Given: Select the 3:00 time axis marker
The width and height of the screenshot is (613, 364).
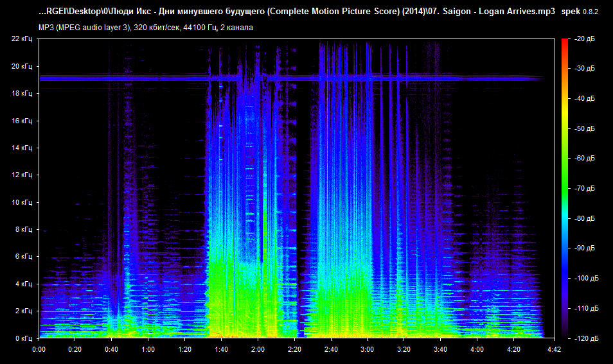Looking at the screenshot, I should (x=367, y=350).
